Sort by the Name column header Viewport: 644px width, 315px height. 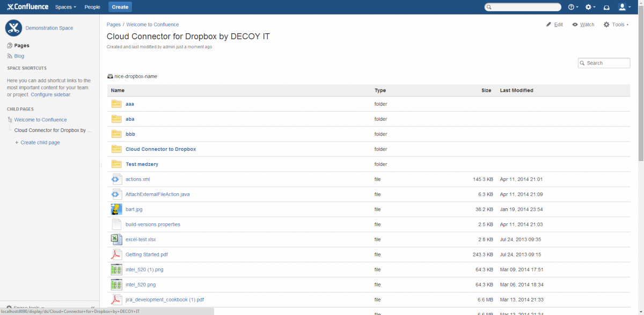118,90
